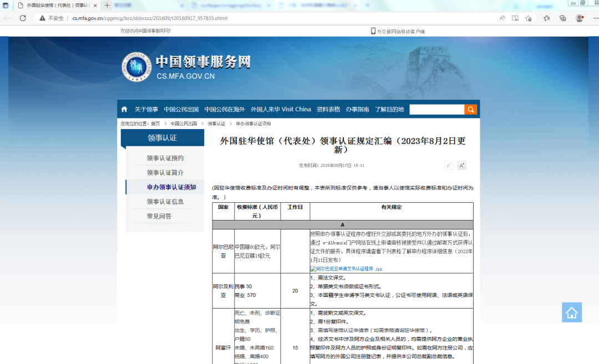Click the orange search magnifier icon
Viewport: 599px width, 364px height.
(470, 109)
